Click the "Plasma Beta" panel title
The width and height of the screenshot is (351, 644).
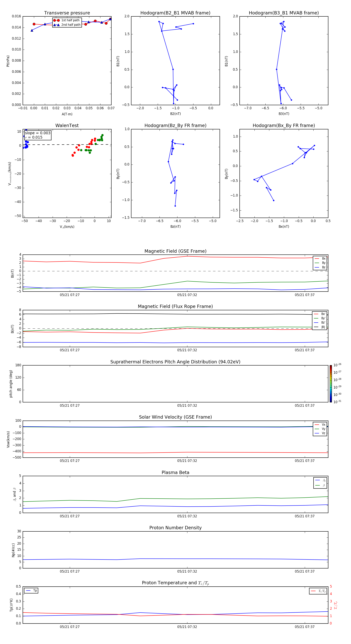click(175, 472)
